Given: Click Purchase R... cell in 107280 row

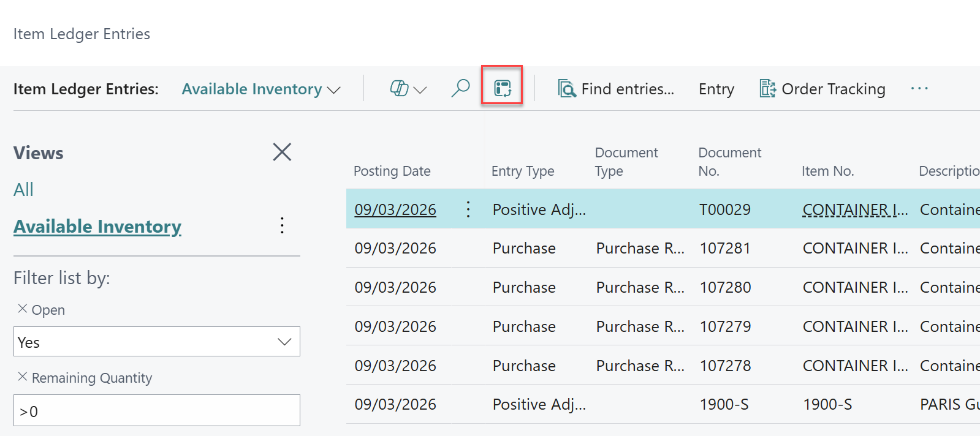Looking at the screenshot, I should click(640, 287).
